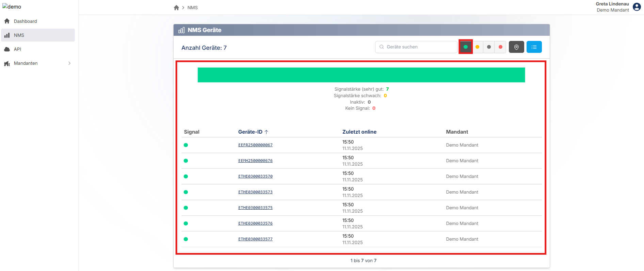Open device ETHE0300033576 link
This screenshot has height=271, width=644.
[x=255, y=223]
